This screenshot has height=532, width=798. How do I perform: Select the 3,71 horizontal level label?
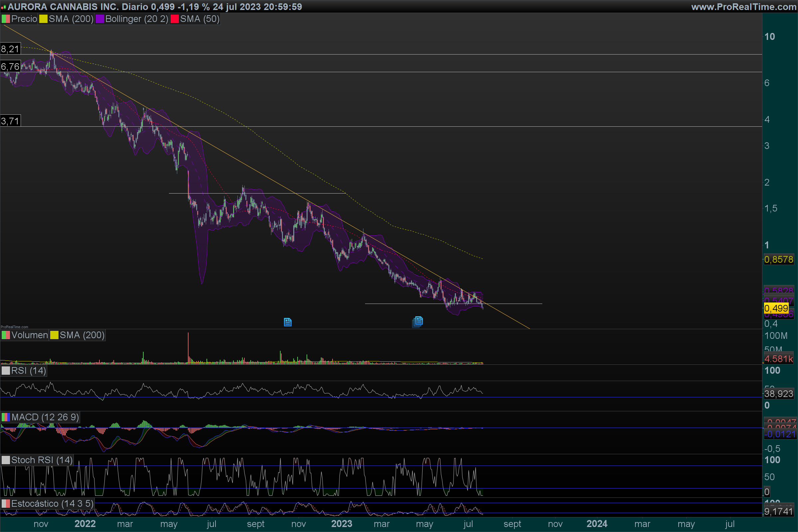[10, 121]
